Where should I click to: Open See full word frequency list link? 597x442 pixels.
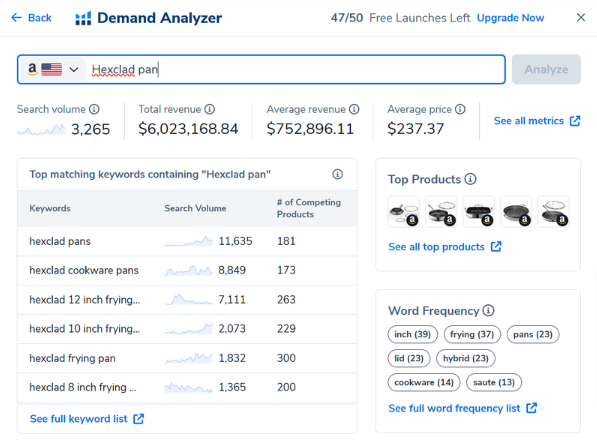[x=463, y=408]
